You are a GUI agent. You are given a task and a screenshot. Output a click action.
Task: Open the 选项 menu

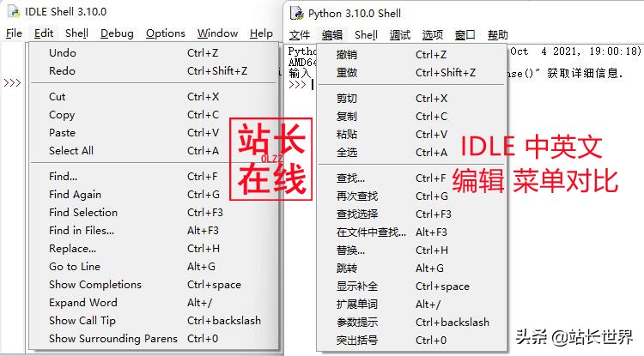(x=433, y=35)
